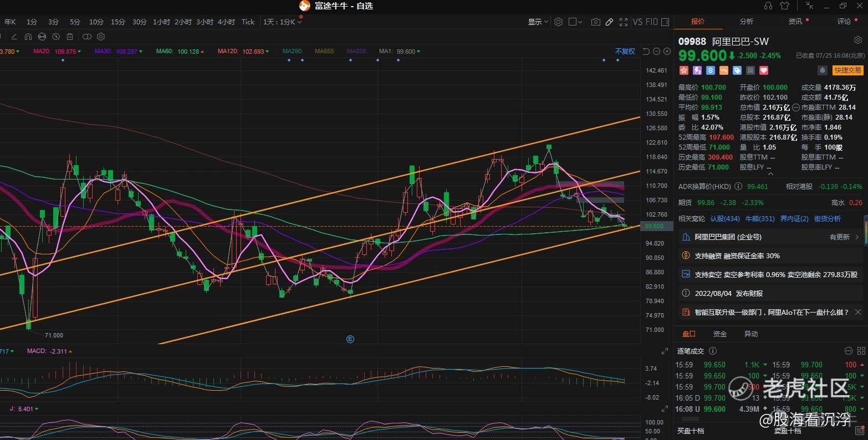868x440 pixels.
Task: Open the 异动 tab
Action: point(750,334)
